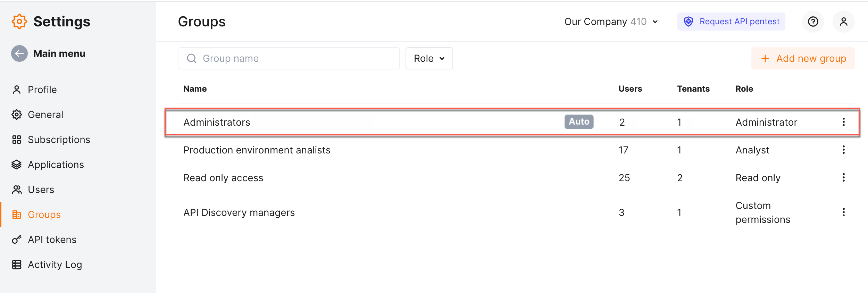Expand the Role filter dropdown
868x293 pixels.
point(429,58)
